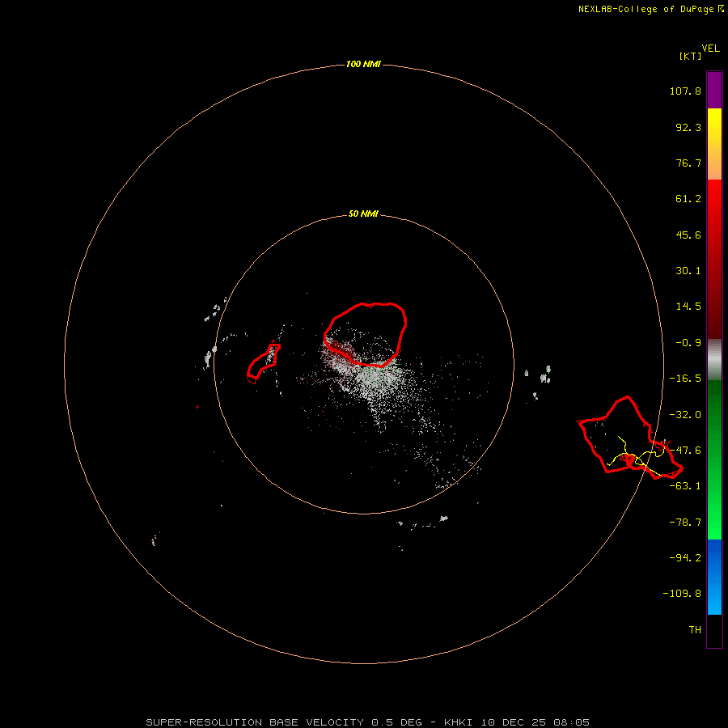This screenshot has height=728, width=728.
Task: Click the 100 NMI range ring label
Action: click(363, 64)
